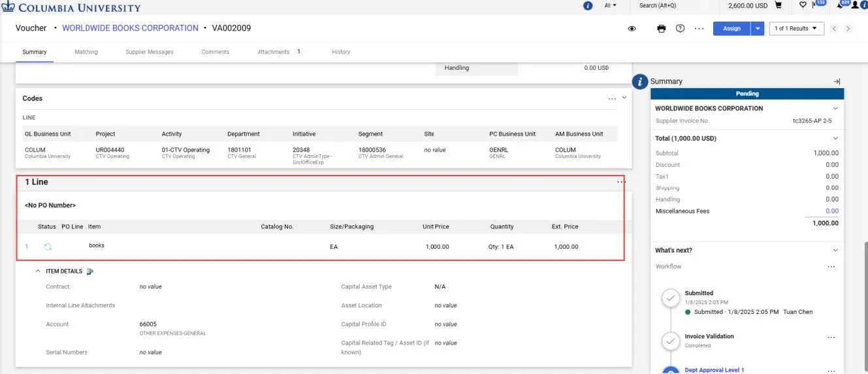Click Capital Asset Type value N/A
868x374 pixels.
[440, 287]
